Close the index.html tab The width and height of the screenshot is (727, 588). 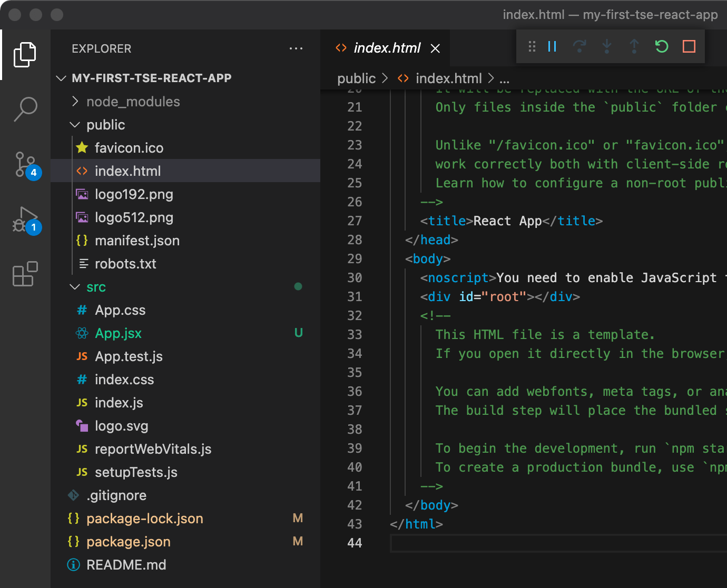pos(435,48)
